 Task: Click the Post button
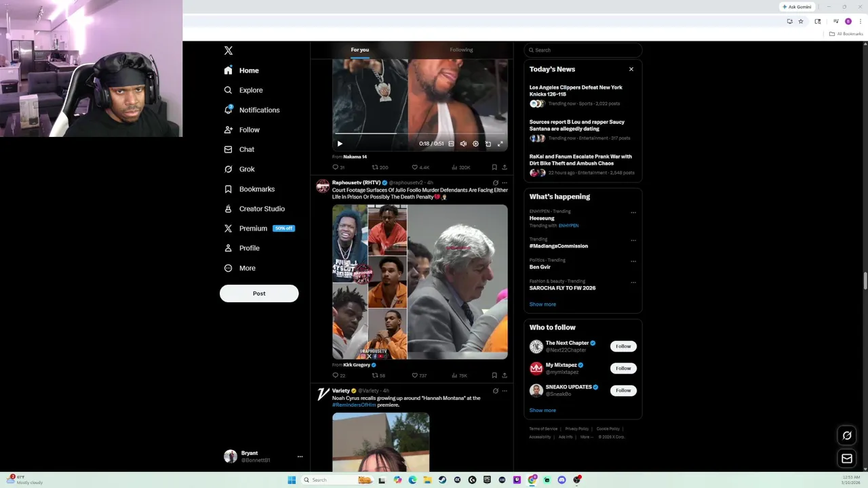(259, 293)
